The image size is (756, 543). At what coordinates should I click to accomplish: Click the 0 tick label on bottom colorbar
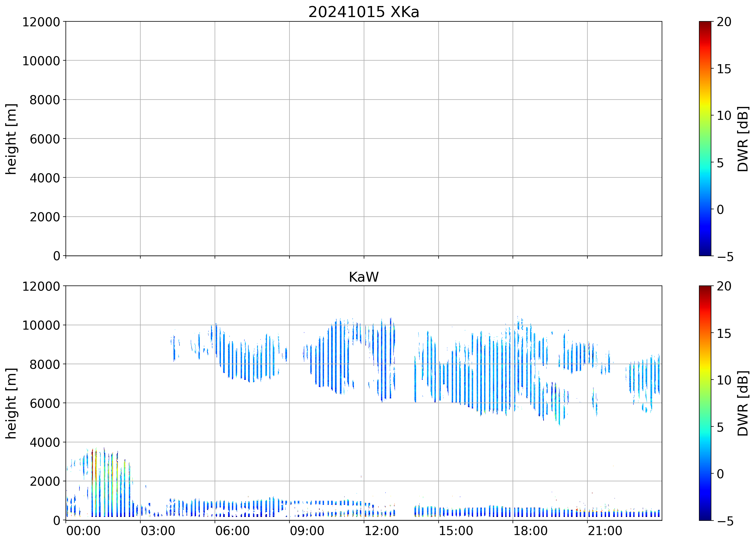pyautogui.click(x=720, y=474)
